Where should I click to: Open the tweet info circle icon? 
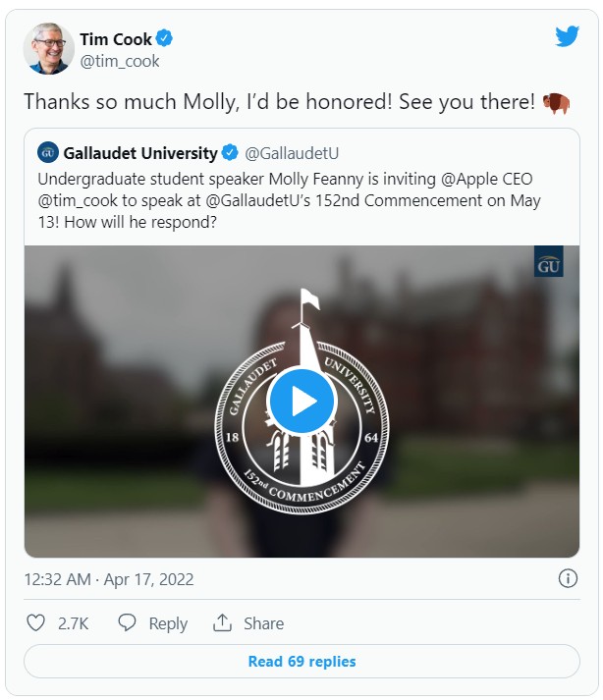[568, 578]
